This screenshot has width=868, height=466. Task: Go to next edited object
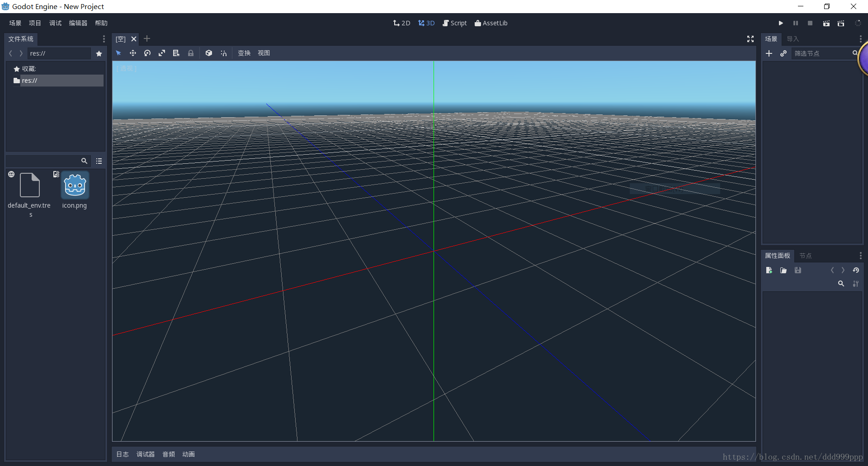pos(843,270)
